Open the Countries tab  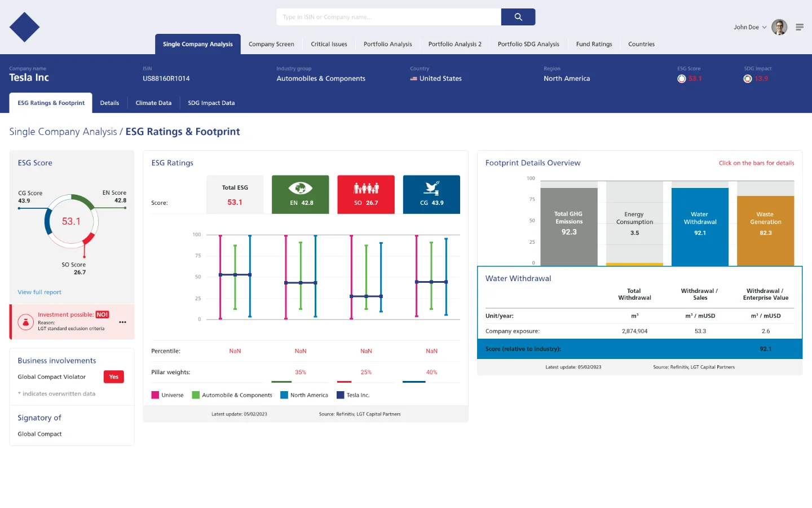click(x=642, y=44)
